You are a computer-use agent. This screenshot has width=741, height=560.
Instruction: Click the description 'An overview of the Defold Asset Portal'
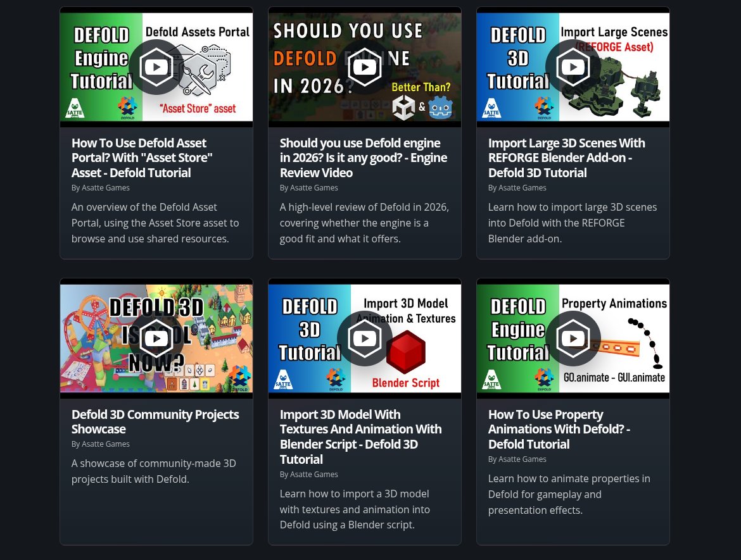coord(155,223)
